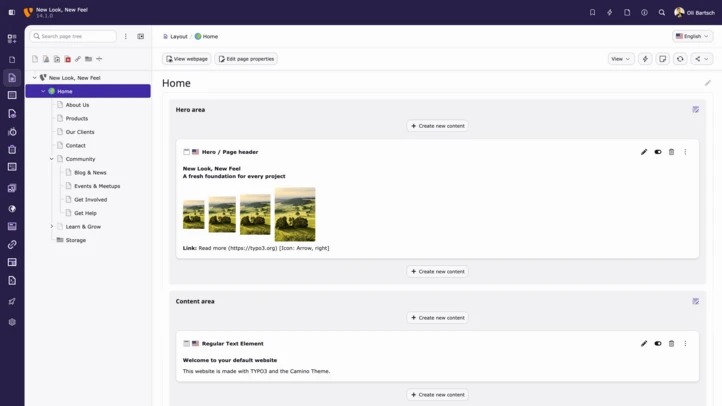Delete the Hero / Page header element
The image size is (722, 406).
click(x=671, y=152)
